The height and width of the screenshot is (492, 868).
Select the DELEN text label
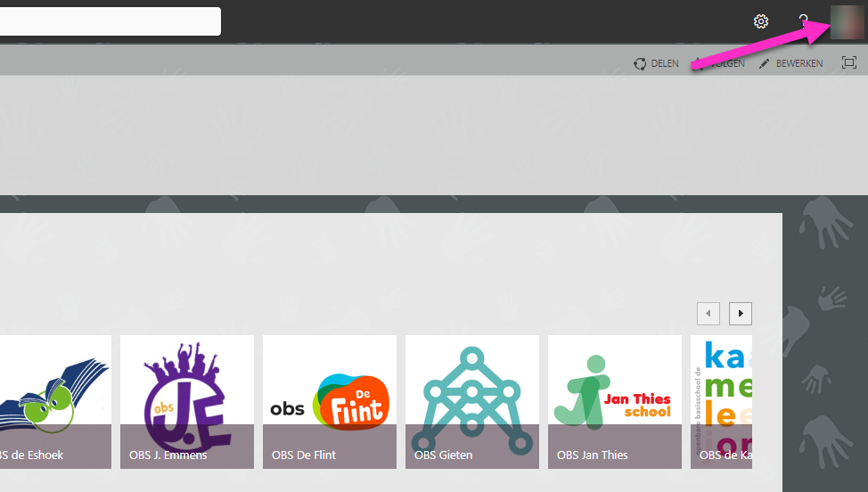665,63
